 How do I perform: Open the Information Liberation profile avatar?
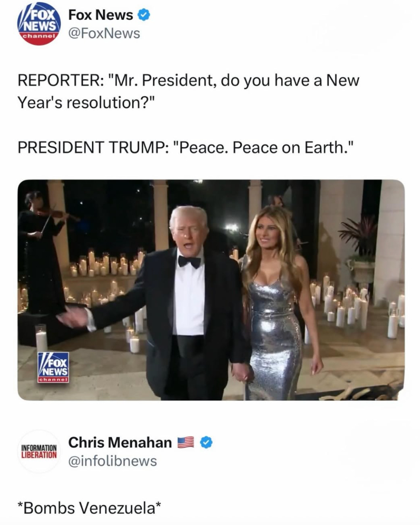click(x=39, y=451)
